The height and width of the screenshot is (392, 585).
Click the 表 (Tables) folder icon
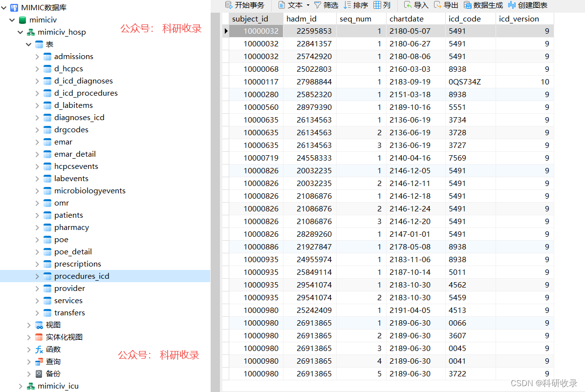pyautogui.click(x=39, y=44)
